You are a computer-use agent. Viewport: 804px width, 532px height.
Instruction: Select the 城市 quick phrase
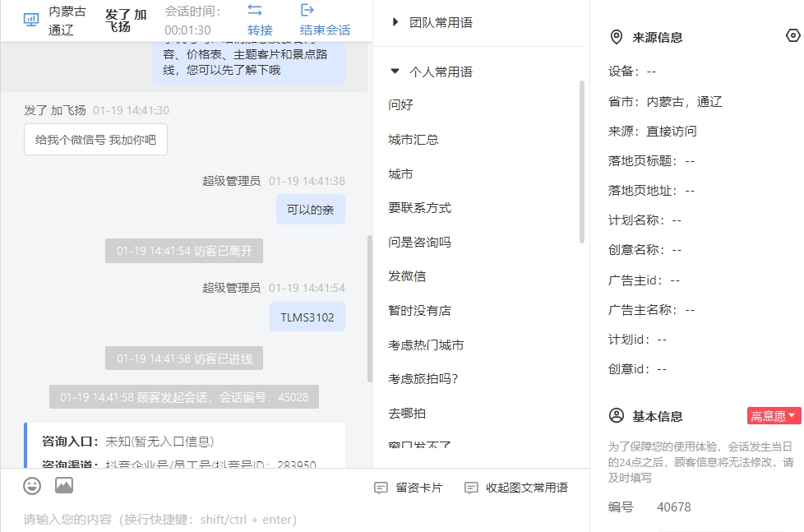coord(400,174)
